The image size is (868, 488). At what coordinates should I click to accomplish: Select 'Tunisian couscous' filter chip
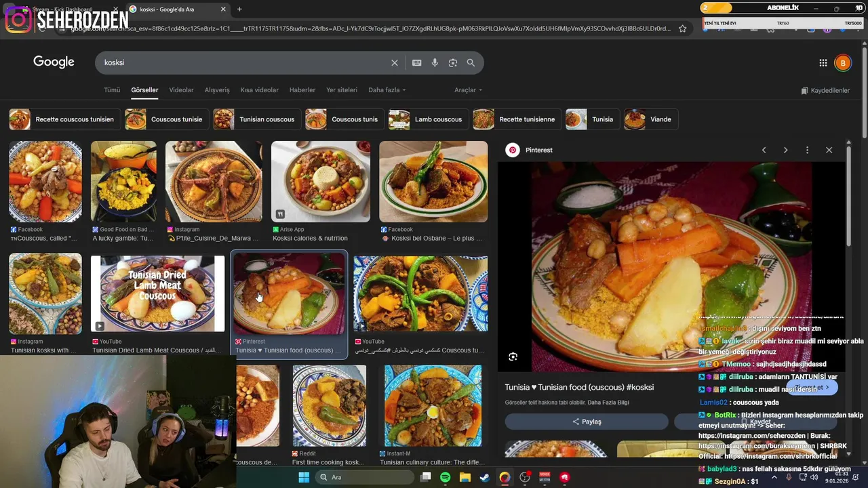[x=257, y=119]
